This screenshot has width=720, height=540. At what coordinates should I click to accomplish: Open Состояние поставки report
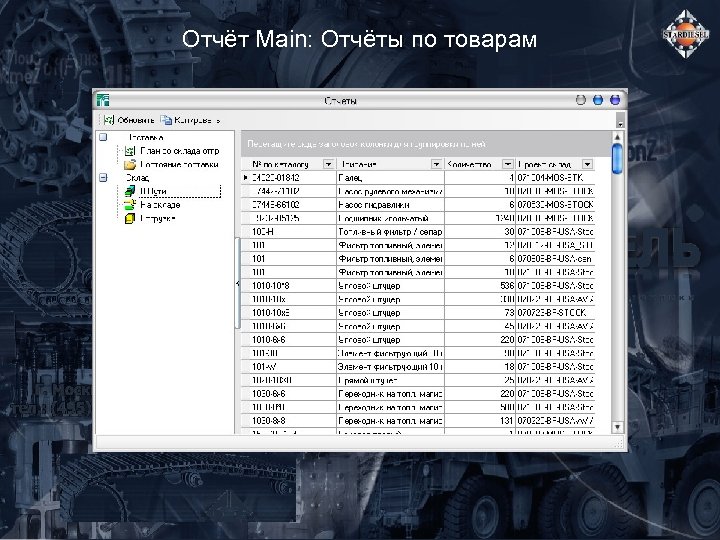[x=179, y=164]
